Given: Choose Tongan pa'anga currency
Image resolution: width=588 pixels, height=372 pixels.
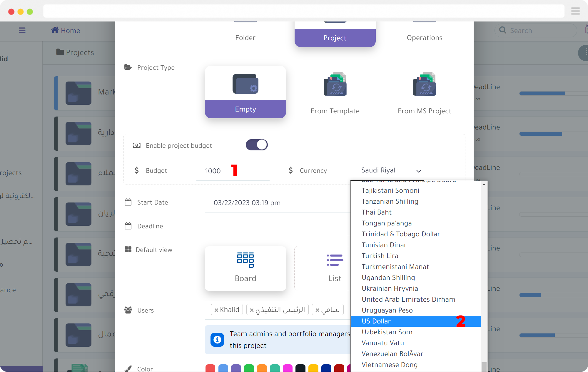Looking at the screenshot, I should 416,223.
